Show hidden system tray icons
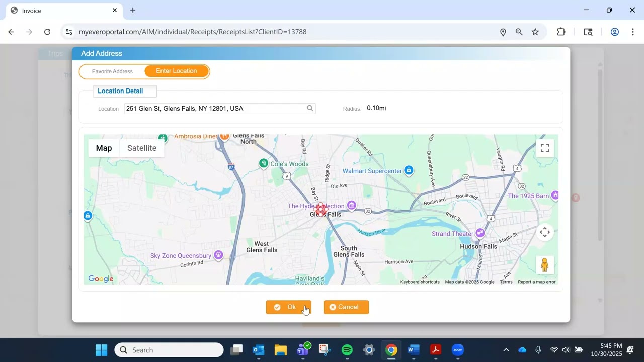This screenshot has height=362, width=644. tap(506, 350)
